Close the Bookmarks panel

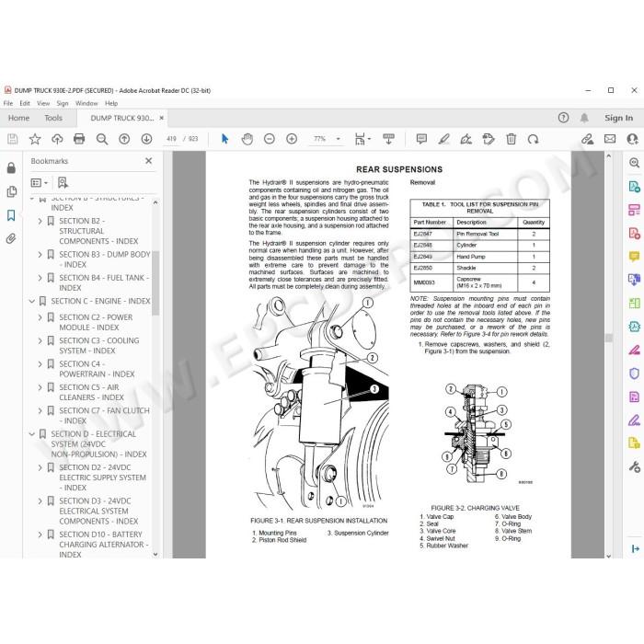(x=149, y=161)
